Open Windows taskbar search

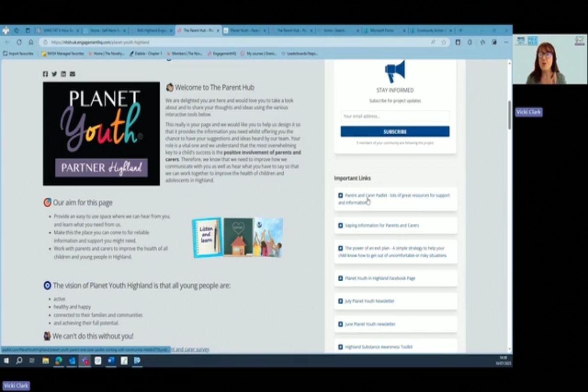[19, 361]
